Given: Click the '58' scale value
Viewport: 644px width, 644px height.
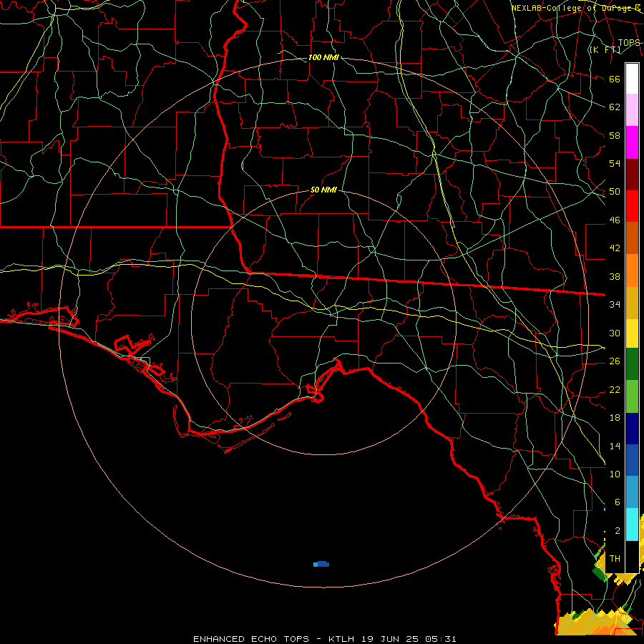Looking at the screenshot, I should point(615,135).
